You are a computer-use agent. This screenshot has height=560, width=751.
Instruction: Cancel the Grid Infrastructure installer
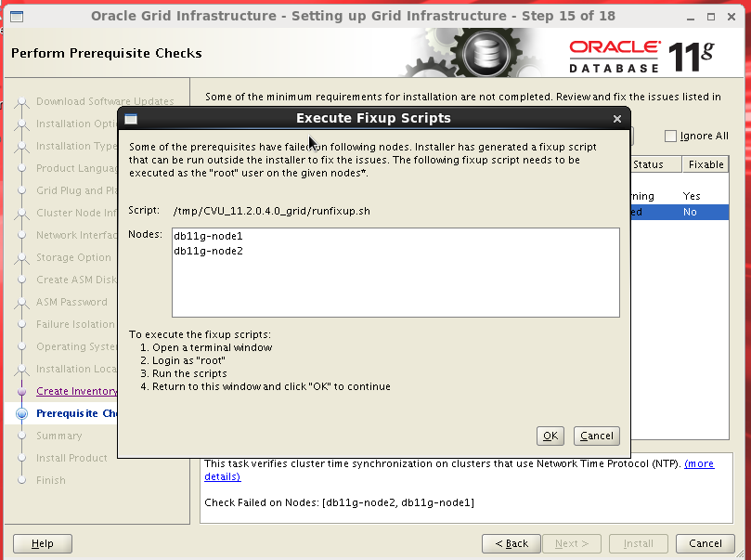click(x=705, y=543)
